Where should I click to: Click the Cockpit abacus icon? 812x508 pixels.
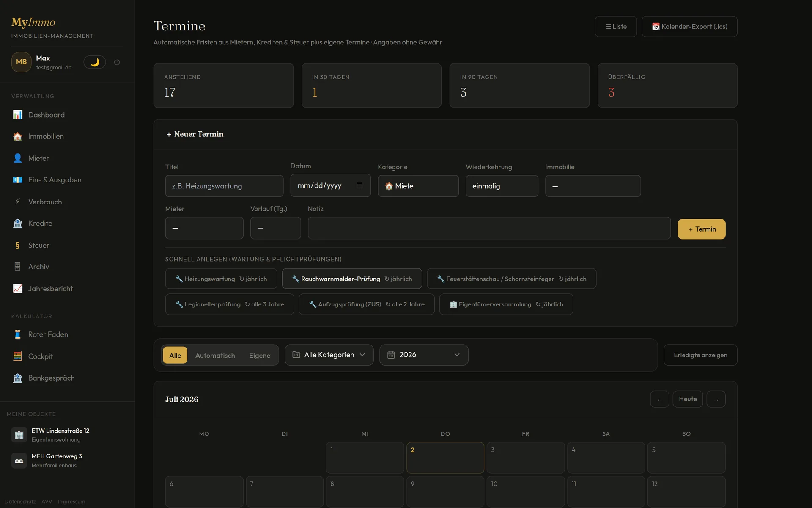pyautogui.click(x=17, y=356)
